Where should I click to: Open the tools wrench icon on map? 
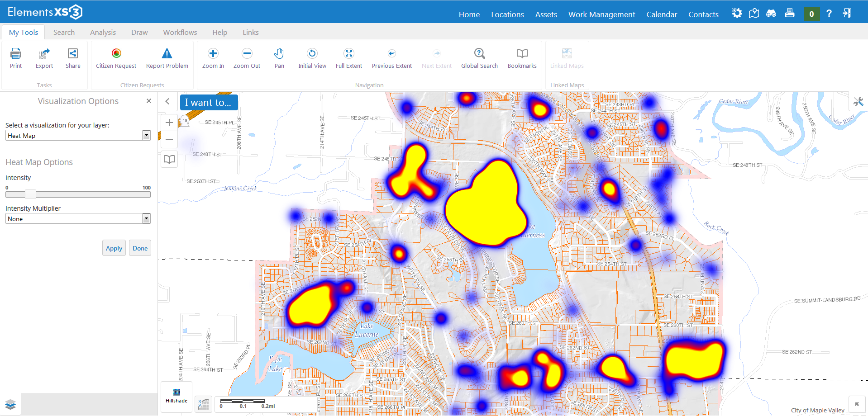858,101
